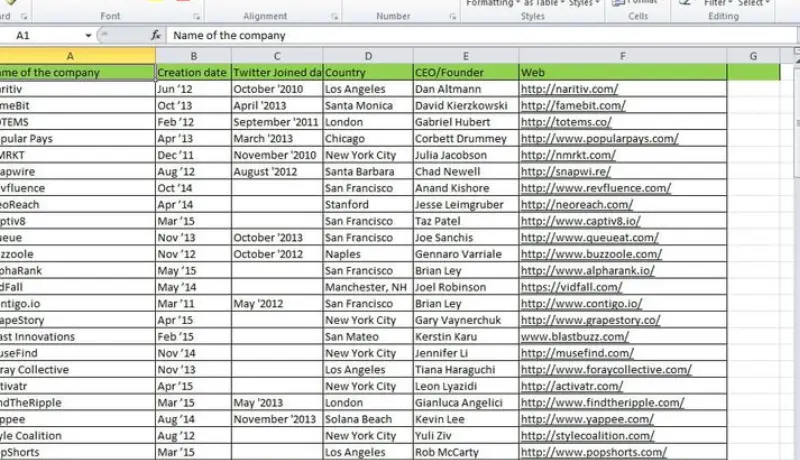Select column E header
This screenshot has height=460, width=800.
[466, 56]
